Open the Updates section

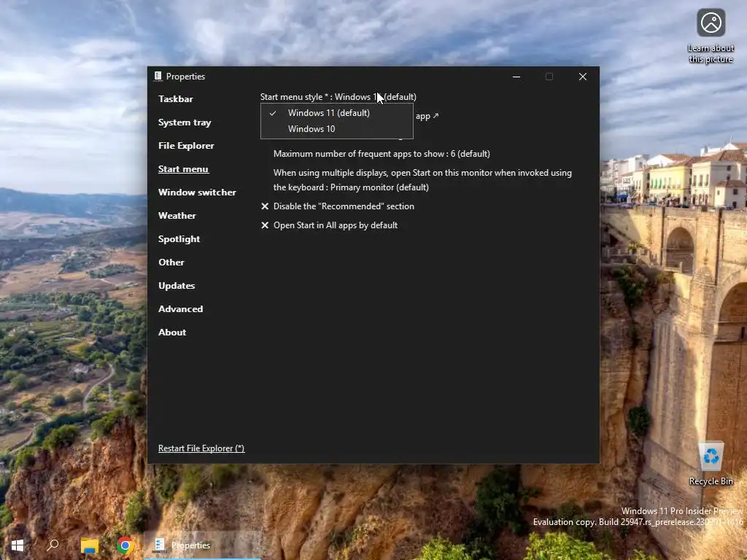pyautogui.click(x=177, y=286)
